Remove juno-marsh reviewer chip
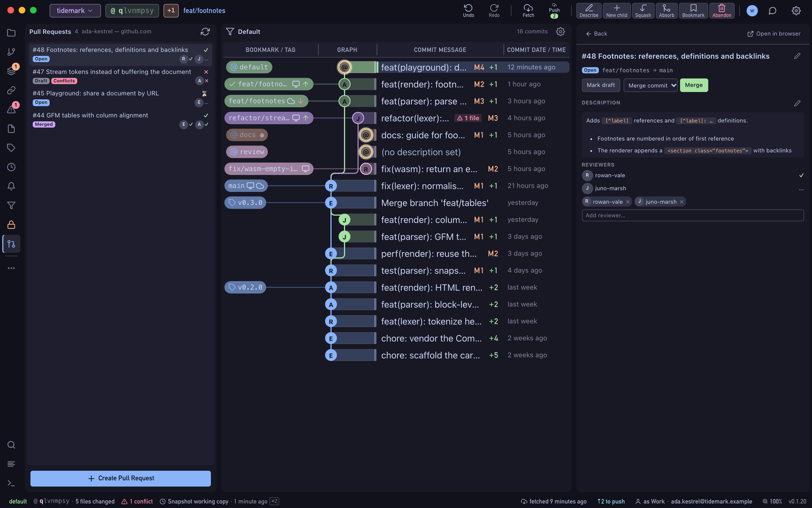This screenshot has width=812, height=508. pos(681,202)
